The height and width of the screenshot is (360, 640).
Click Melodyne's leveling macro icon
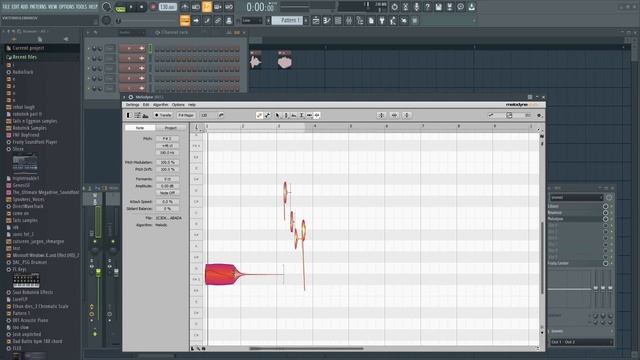(407, 116)
